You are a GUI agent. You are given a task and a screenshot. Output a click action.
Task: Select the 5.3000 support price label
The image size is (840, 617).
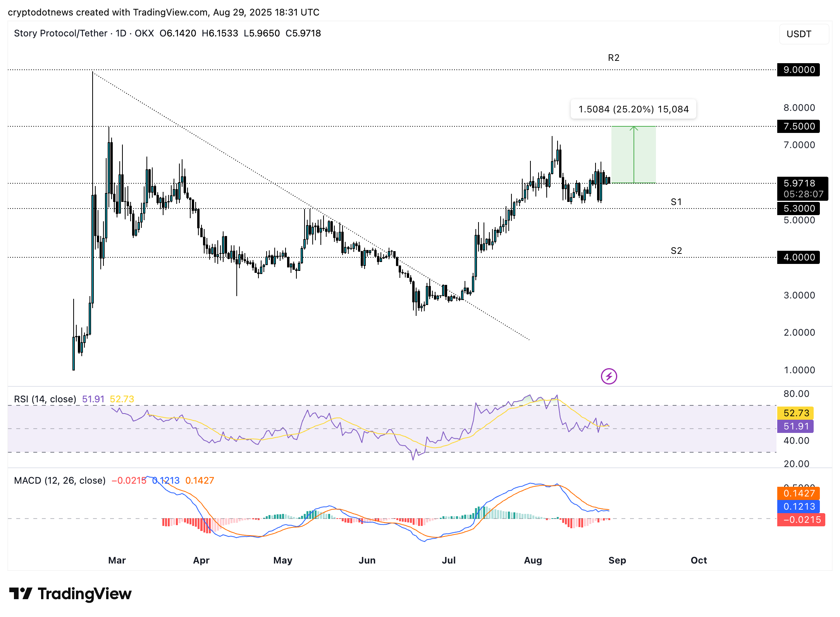[x=798, y=209]
